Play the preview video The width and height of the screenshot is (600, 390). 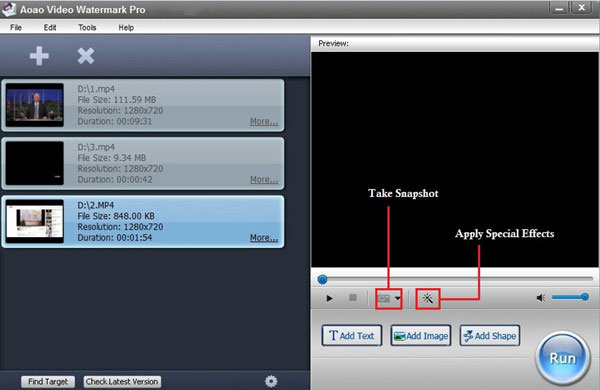tap(329, 298)
